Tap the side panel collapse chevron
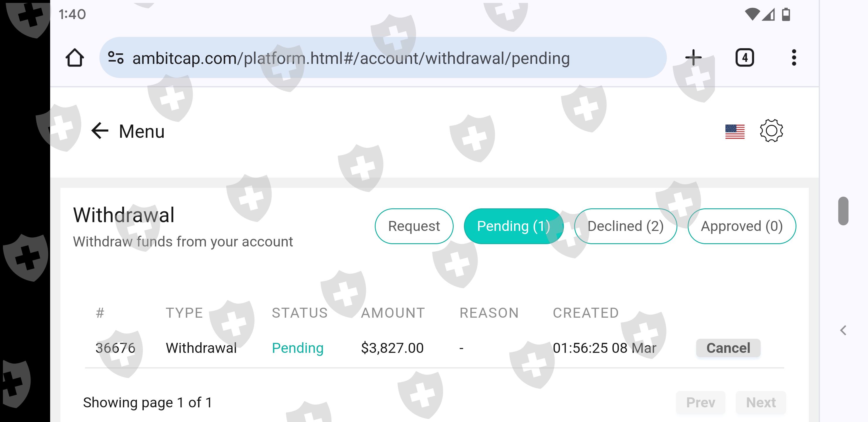Viewport: 868px width, 422px height. click(843, 330)
